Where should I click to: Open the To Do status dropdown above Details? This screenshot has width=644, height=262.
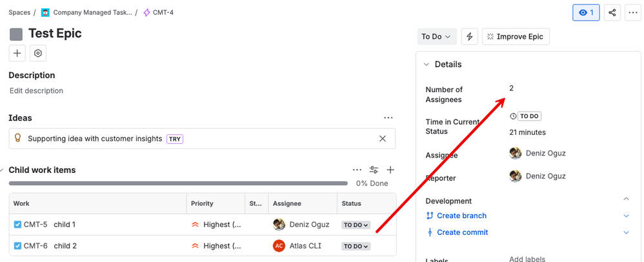437,37
